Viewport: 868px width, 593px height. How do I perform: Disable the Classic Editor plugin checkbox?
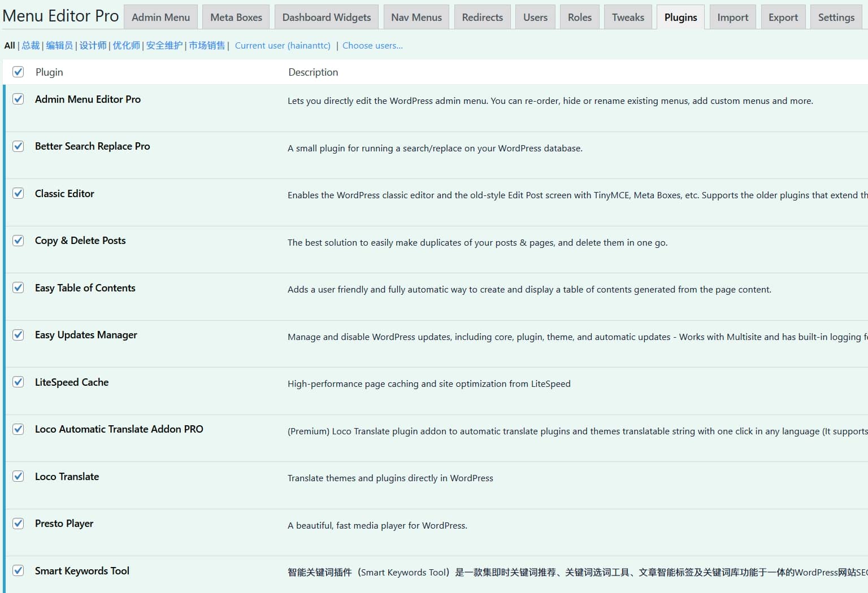click(18, 194)
